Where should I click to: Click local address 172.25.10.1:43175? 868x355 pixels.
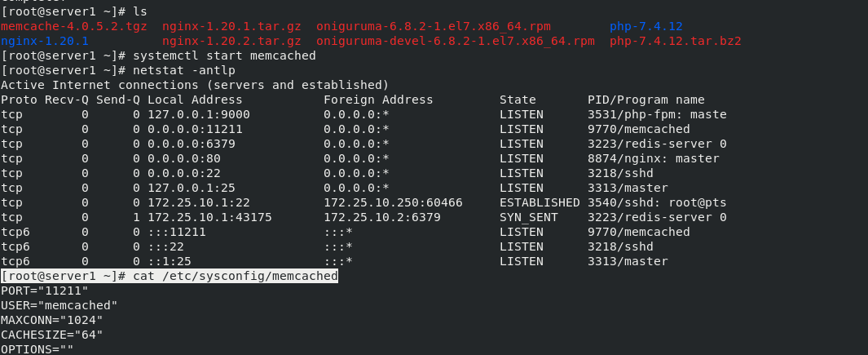point(209,217)
